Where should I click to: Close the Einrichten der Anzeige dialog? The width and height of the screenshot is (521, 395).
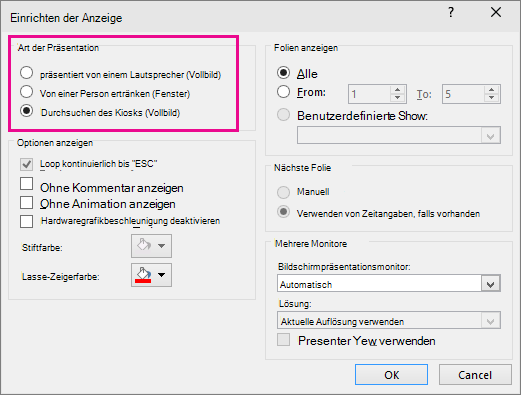496,12
